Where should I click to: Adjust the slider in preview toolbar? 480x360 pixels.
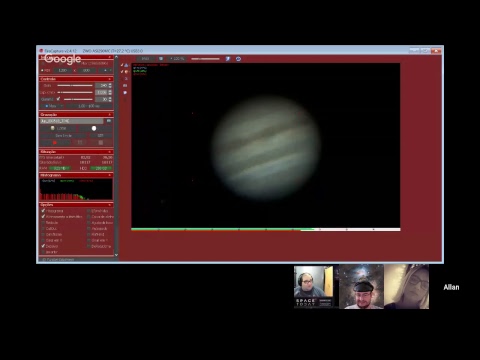tap(205, 59)
